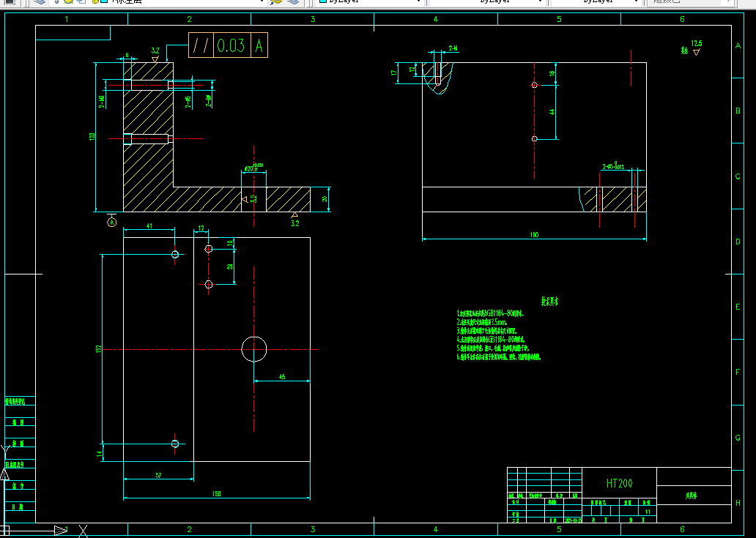Select the hole circle near the 14 dimension
Image resolution: width=756 pixels, height=538 pixels.
tap(175, 444)
